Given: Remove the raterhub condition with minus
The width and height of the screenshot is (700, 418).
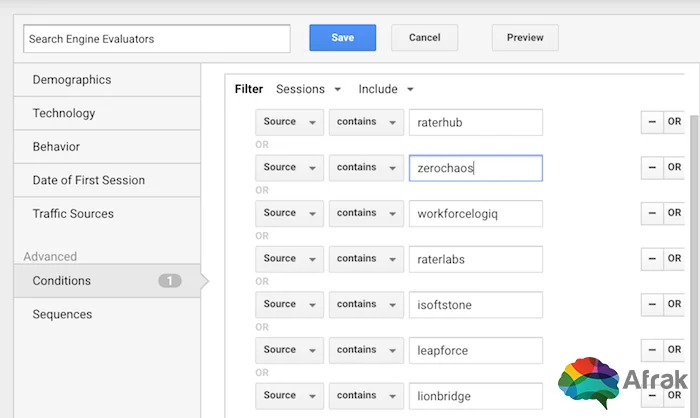Looking at the screenshot, I should (652, 122).
